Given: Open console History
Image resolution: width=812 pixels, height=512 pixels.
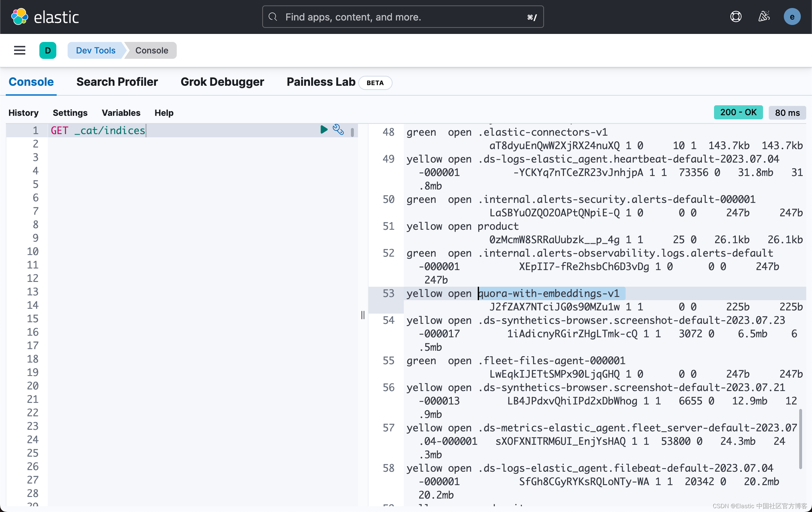Looking at the screenshot, I should (23, 113).
